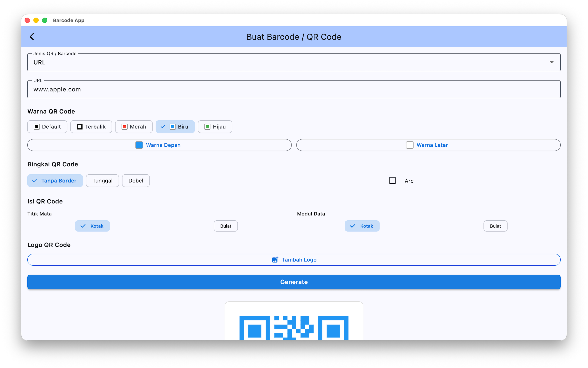Select Kotak under Modul Data
The image size is (588, 368).
click(x=362, y=226)
